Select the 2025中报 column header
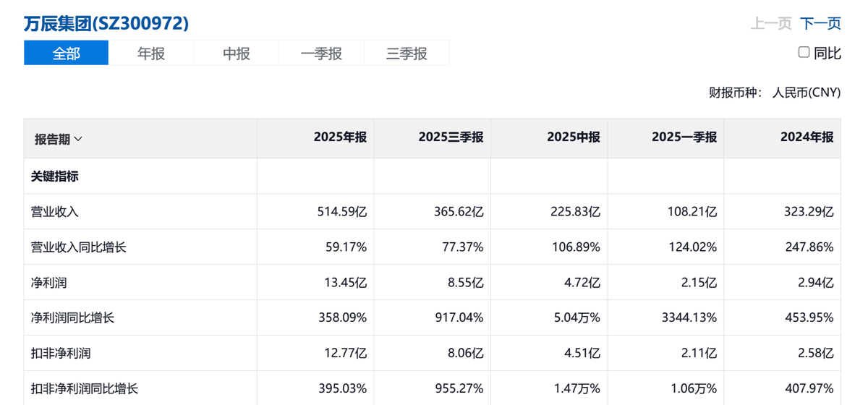This screenshot has width=868, height=405. click(x=573, y=137)
